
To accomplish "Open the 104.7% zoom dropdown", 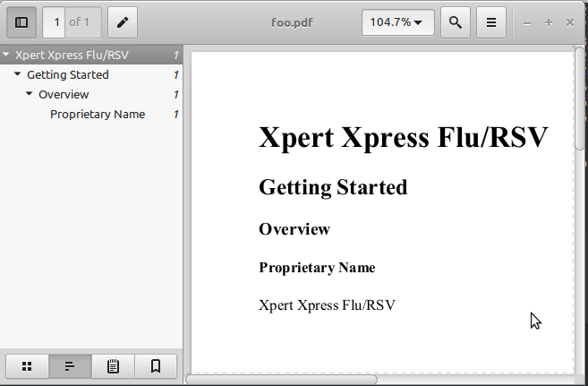I will 398,22.
